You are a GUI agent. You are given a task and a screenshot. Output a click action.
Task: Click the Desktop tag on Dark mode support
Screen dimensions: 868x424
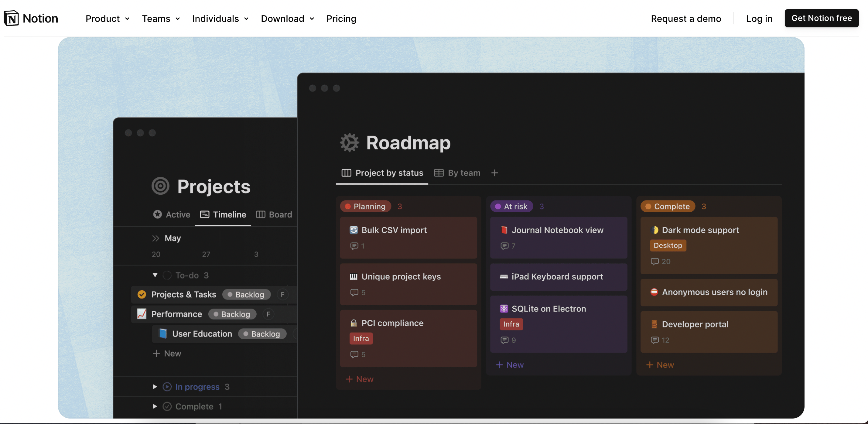668,246
